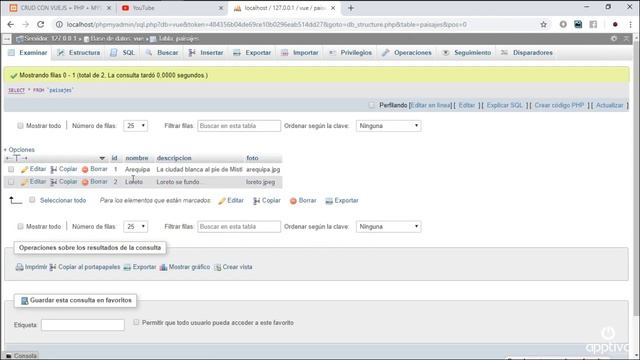Switch to the YouTube browser tab

(x=171, y=8)
